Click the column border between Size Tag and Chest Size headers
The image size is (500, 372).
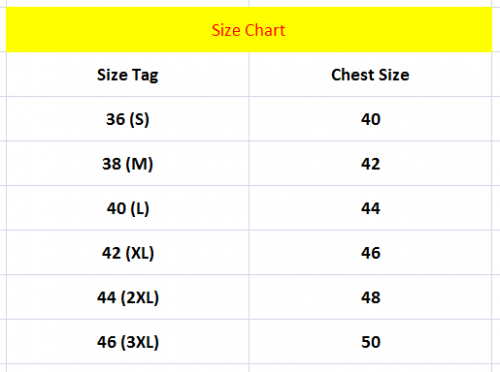pos(249,74)
